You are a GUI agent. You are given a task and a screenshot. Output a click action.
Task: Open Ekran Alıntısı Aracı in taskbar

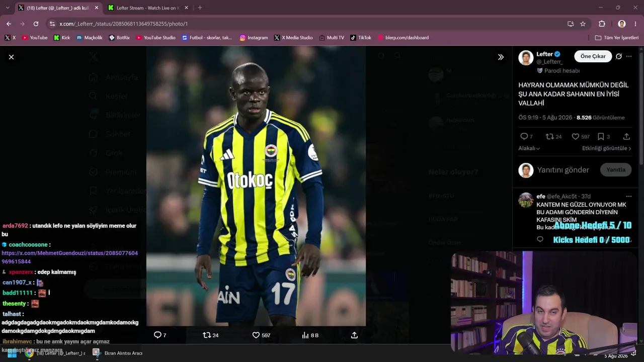pyautogui.click(x=118, y=353)
